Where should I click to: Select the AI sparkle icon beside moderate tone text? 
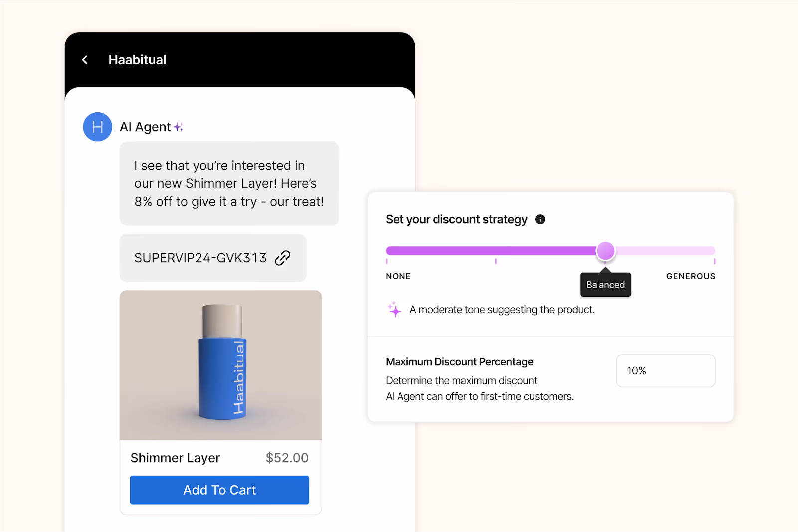395,310
